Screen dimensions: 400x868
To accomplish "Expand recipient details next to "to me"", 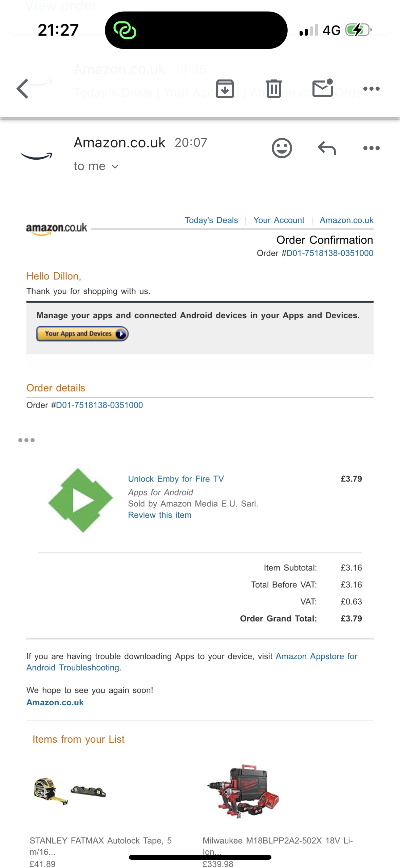I will click(x=115, y=166).
